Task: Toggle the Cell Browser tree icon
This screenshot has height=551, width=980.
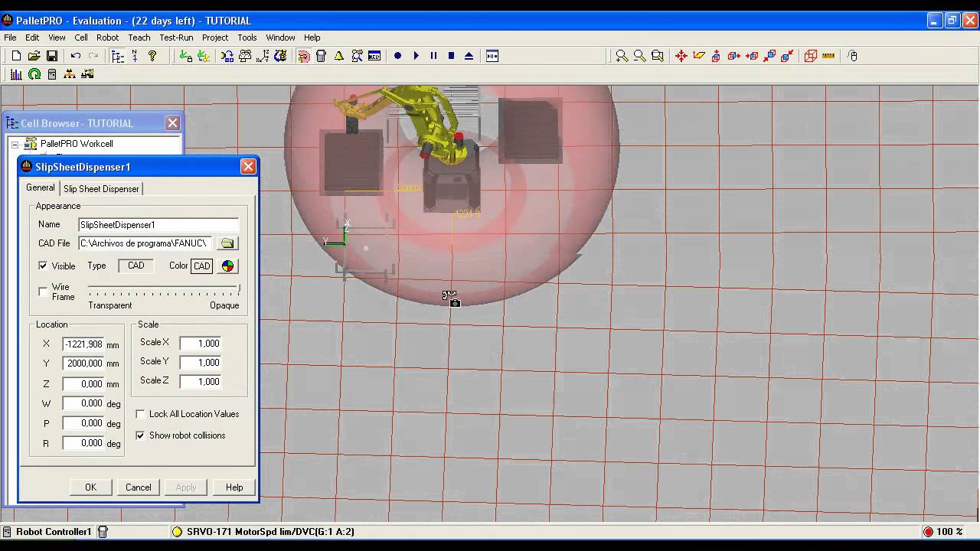Action: pos(117,56)
